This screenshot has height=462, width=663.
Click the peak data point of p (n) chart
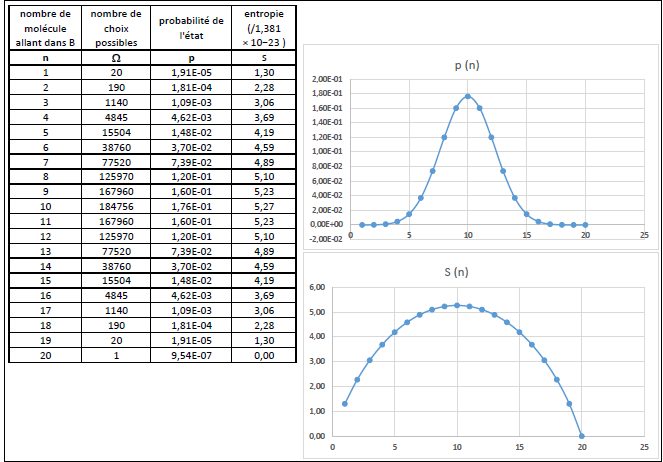468,97
